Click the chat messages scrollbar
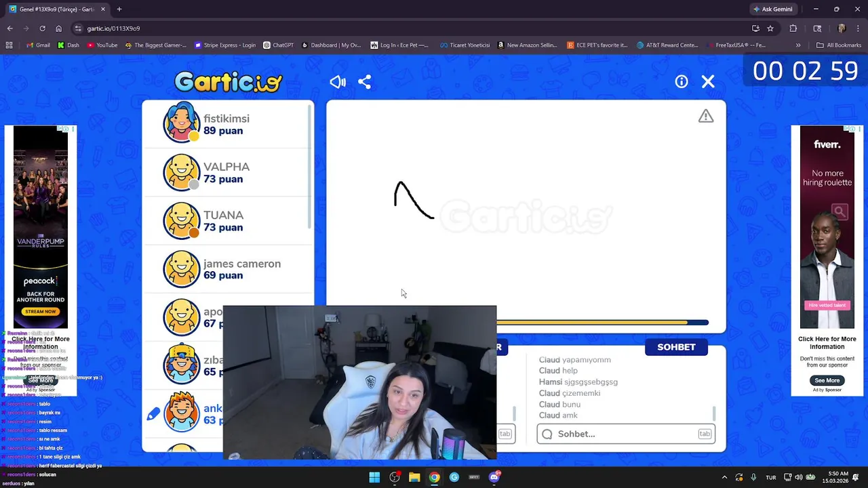 pos(714,413)
